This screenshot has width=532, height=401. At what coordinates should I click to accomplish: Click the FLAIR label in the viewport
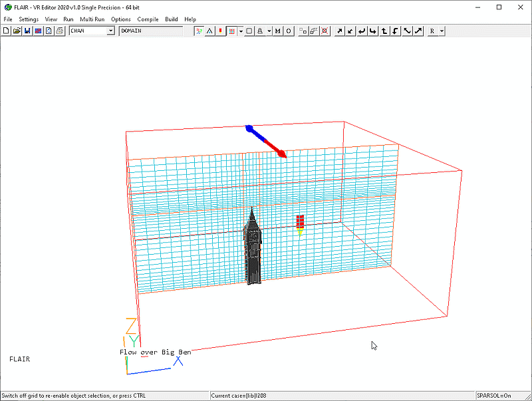coord(20,359)
